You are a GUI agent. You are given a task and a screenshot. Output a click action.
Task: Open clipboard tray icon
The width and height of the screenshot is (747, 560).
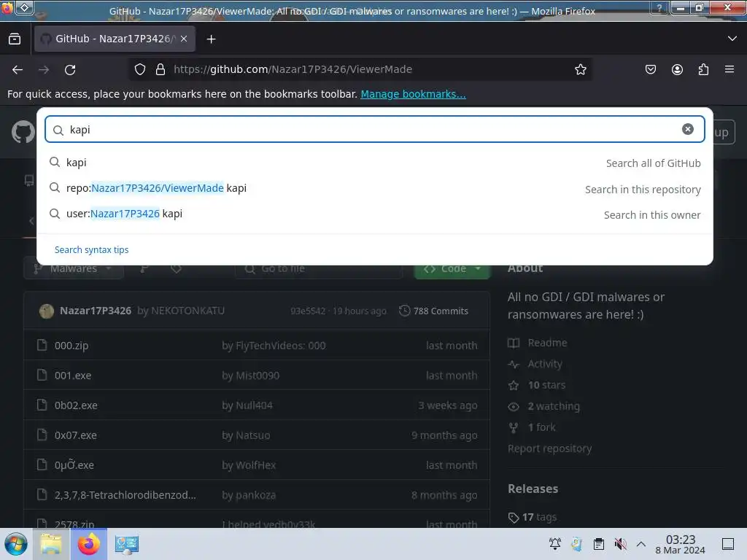pos(599,544)
